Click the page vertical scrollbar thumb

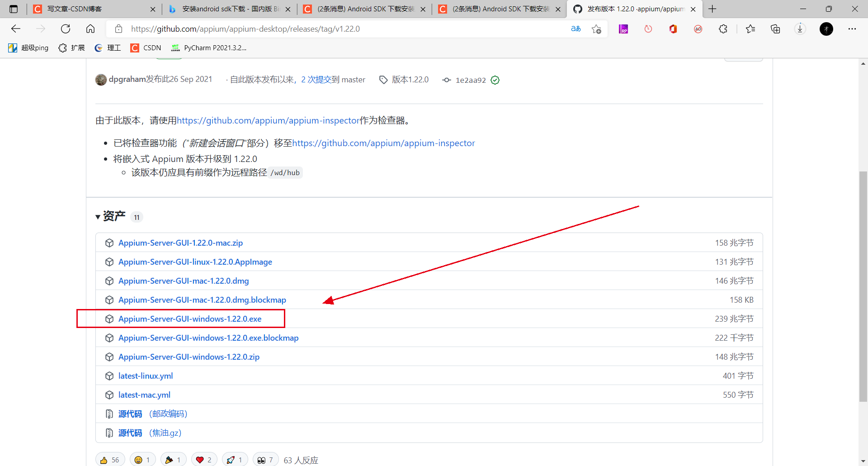[863, 286]
